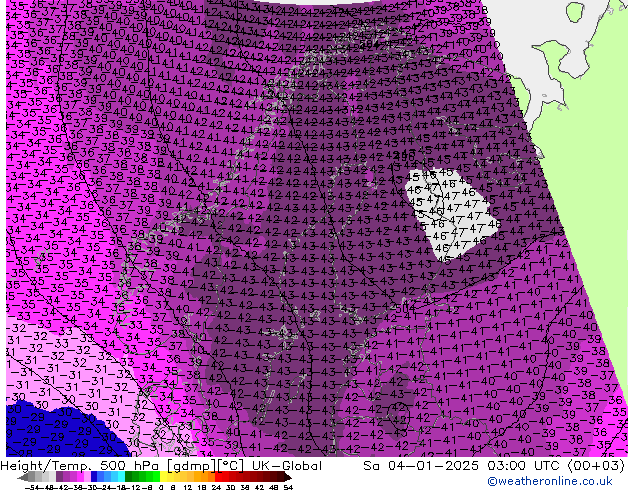634x490 pixels.
Task: Open the weatheronline.co.uk copyright link
Action: tap(549, 481)
